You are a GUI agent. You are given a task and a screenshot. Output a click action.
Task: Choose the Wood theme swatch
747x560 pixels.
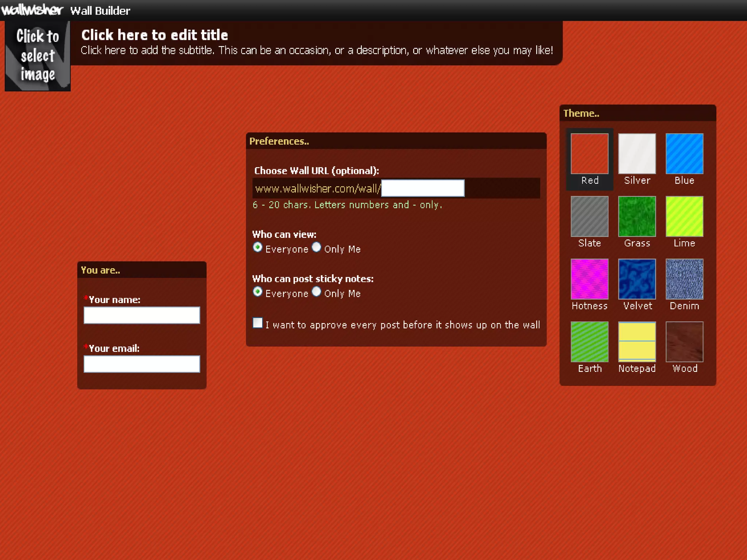point(684,342)
